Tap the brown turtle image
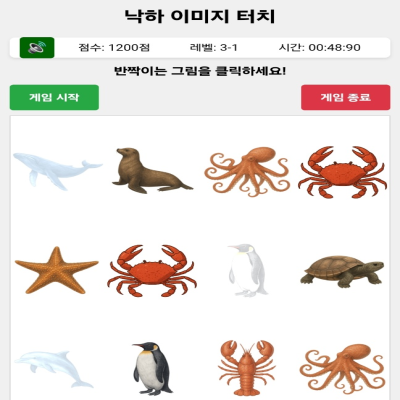Image resolution: width=400 pixels, height=400 pixels. tap(342, 271)
